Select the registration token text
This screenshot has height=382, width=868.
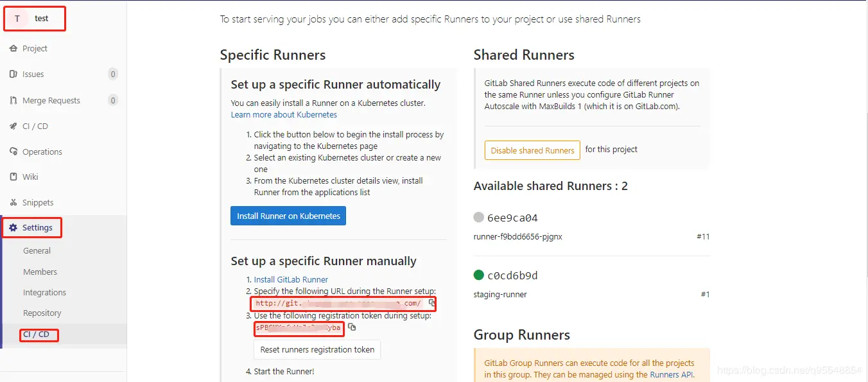tap(299, 327)
